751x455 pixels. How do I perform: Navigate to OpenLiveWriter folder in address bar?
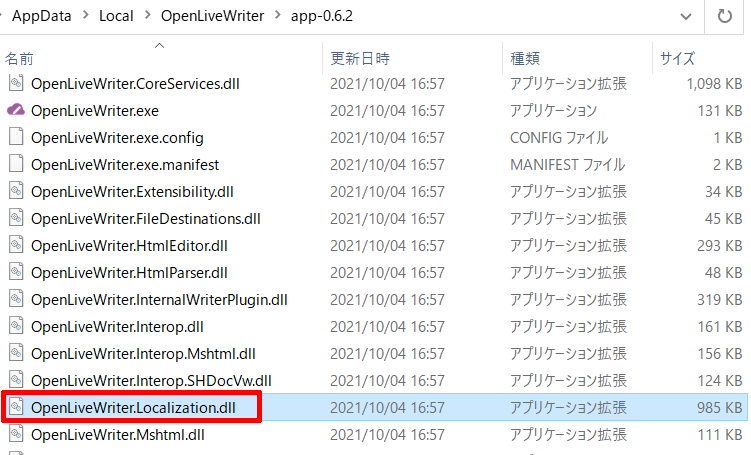pos(212,16)
